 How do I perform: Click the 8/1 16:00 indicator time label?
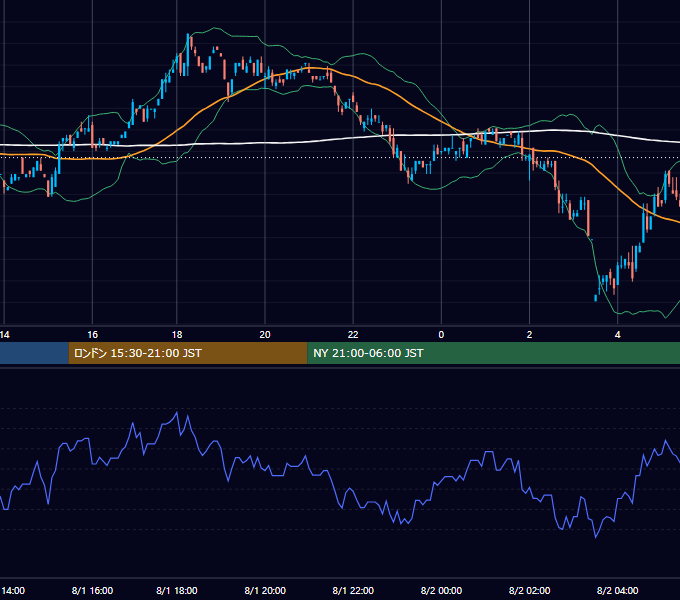92,590
